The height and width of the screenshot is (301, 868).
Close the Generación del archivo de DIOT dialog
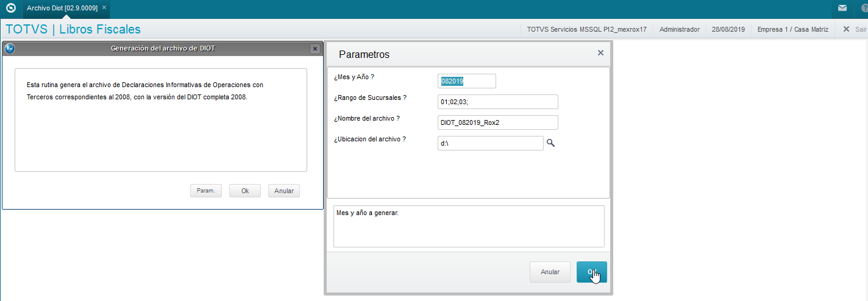[315, 49]
